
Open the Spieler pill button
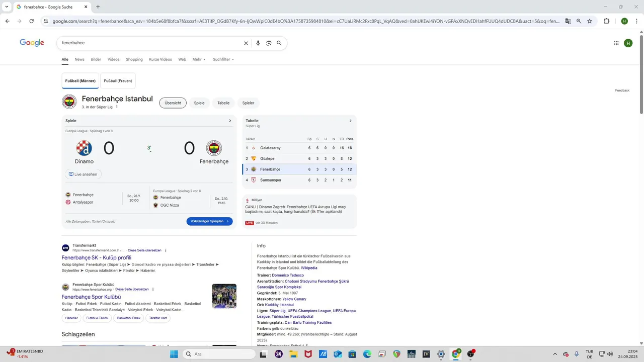tap(248, 103)
